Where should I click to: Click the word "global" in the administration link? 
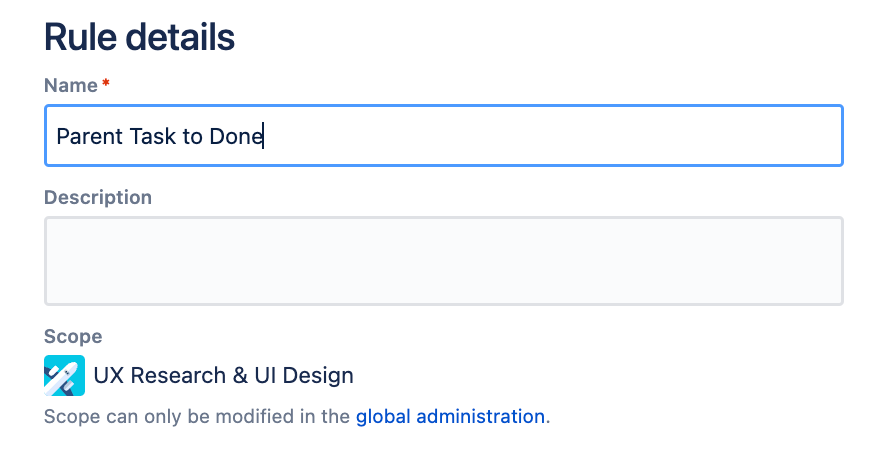click(383, 416)
